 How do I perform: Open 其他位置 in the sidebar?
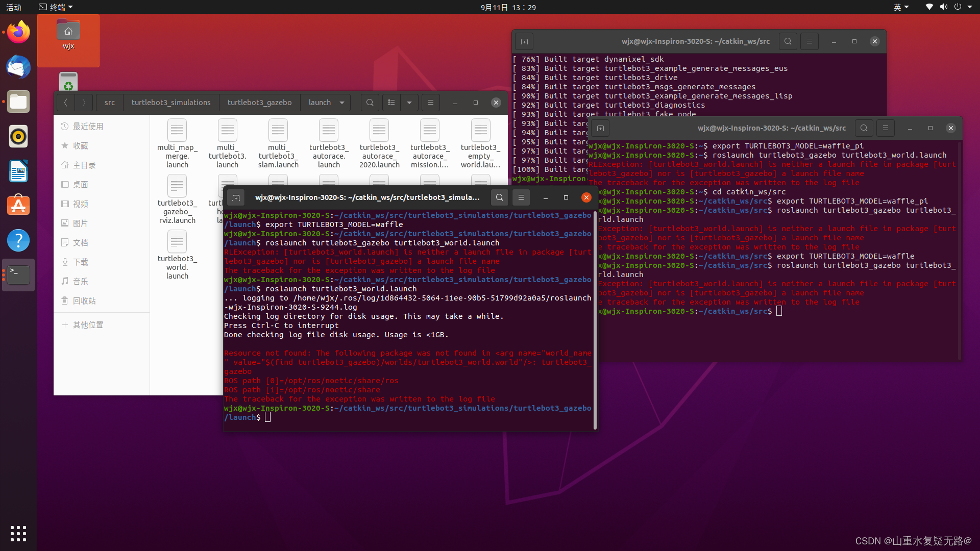[x=102, y=325]
